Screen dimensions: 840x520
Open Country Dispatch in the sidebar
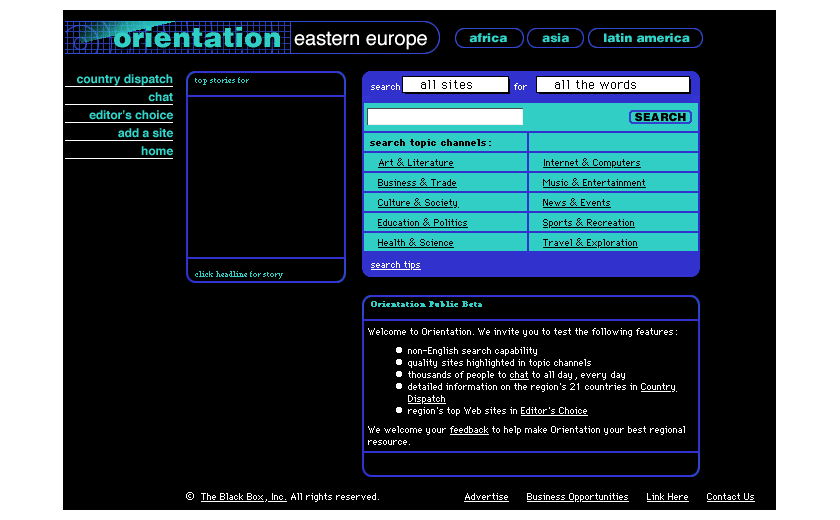[124, 79]
